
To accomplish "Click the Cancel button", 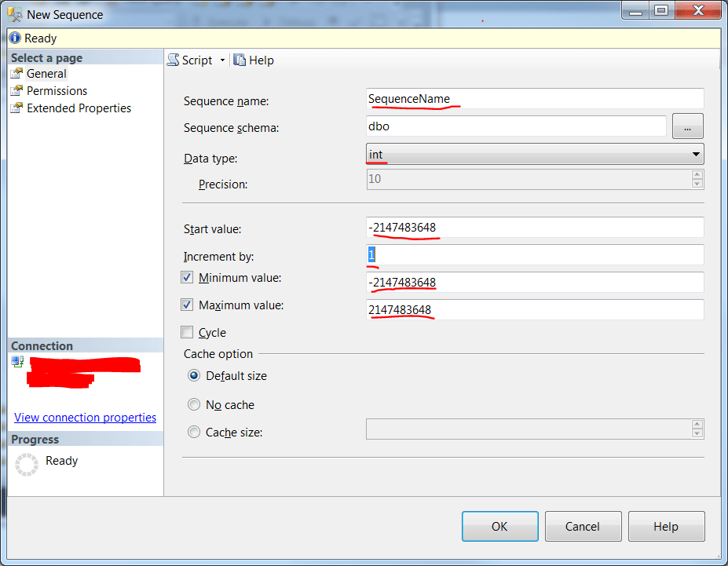I will pos(583,526).
